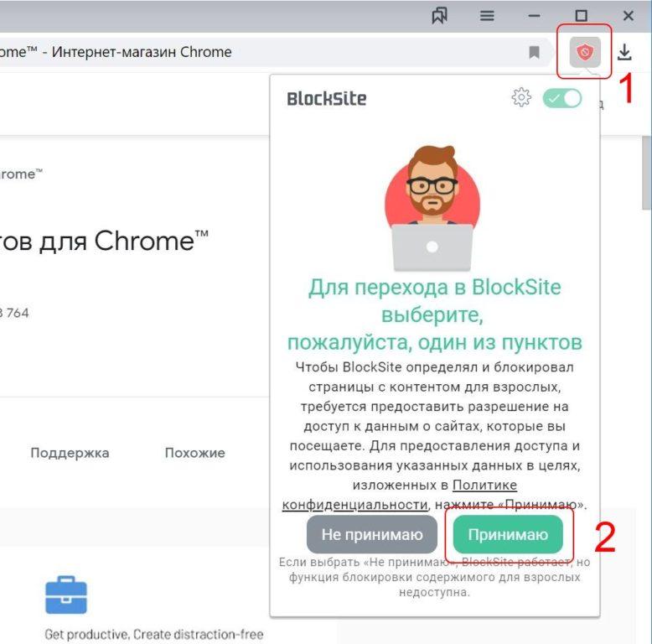Click the green Принимаю button
Viewport: 652px width, 644px height.
[508, 535]
